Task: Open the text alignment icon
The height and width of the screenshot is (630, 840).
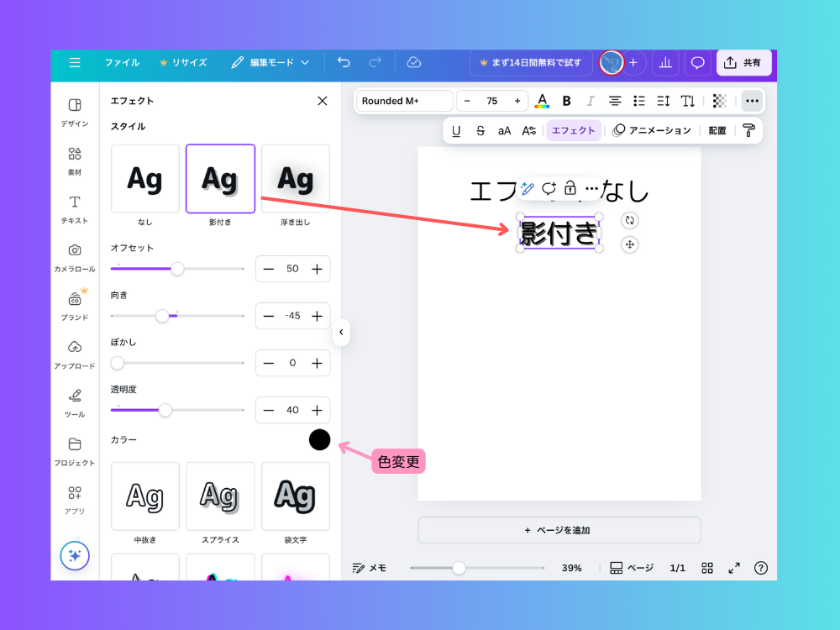Action: pos(615,101)
